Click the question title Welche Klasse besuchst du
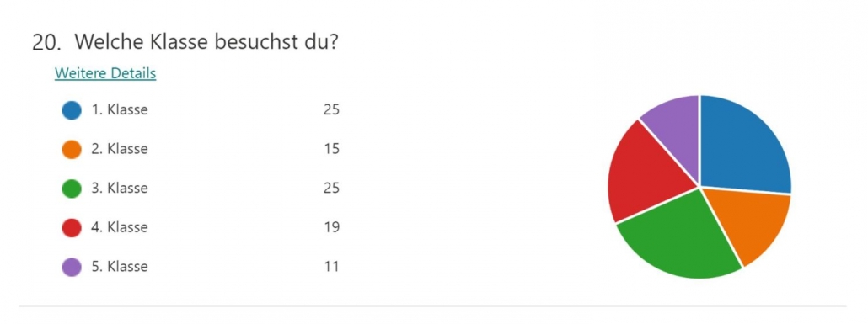Image resolution: width=868 pixels, height=324 pixels. pos(206,41)
